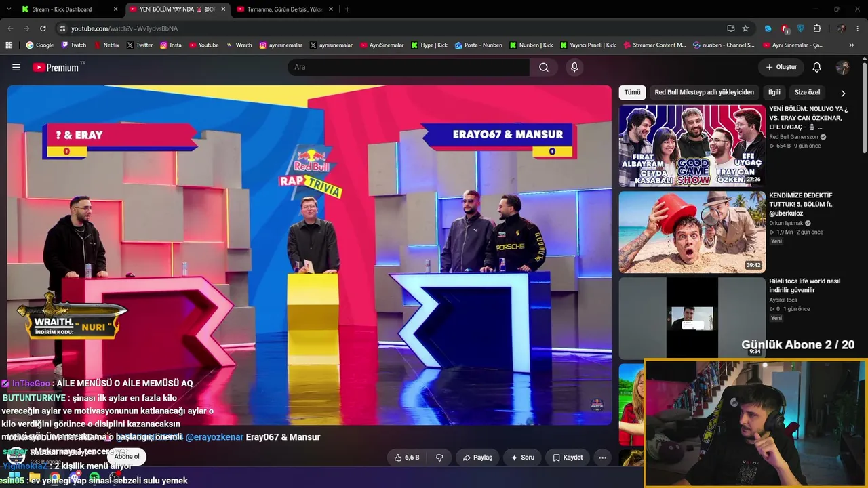Image resolution: width=868 pixels, height=488 pixels.
Task: Click the Abone ol subscribe button
Action: tap(127, 457)
